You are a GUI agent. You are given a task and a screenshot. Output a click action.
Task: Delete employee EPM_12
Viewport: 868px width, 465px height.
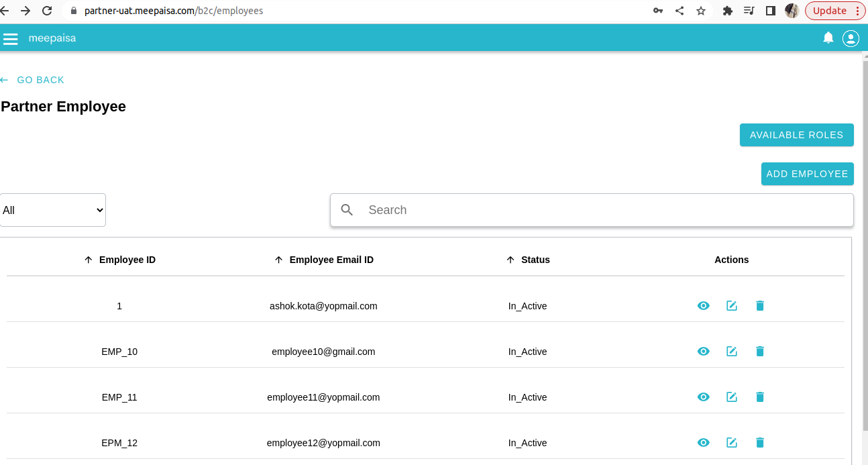point(760,443)
